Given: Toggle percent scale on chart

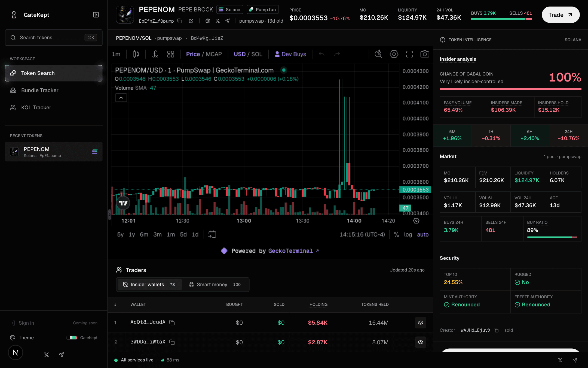Looking at the screenshot, I should 396,234.
